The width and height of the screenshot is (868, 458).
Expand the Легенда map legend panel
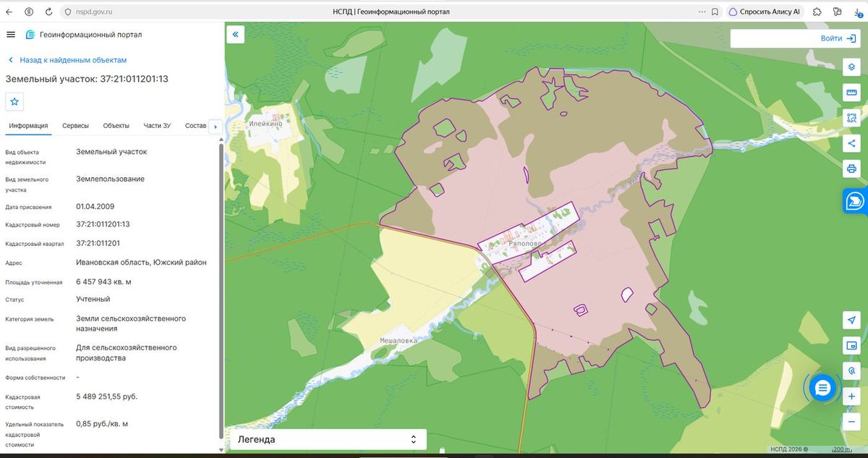(328, 439)
